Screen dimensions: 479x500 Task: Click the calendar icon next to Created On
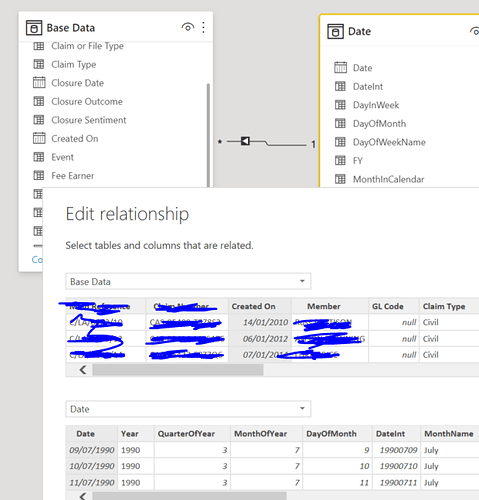pos(39,138)
